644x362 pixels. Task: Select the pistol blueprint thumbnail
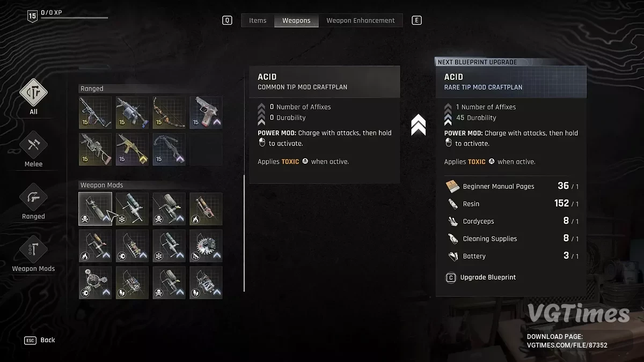click(206, 112)
